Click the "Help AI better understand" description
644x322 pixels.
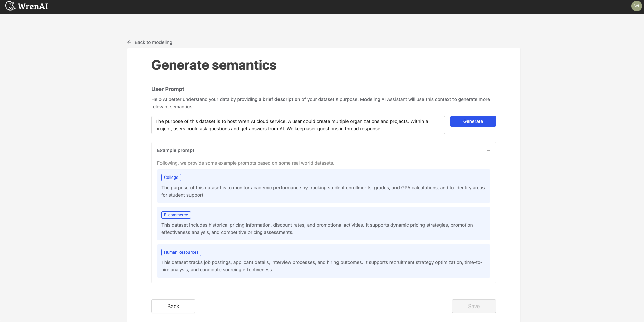pyautogui.click(x=321, y=103)
